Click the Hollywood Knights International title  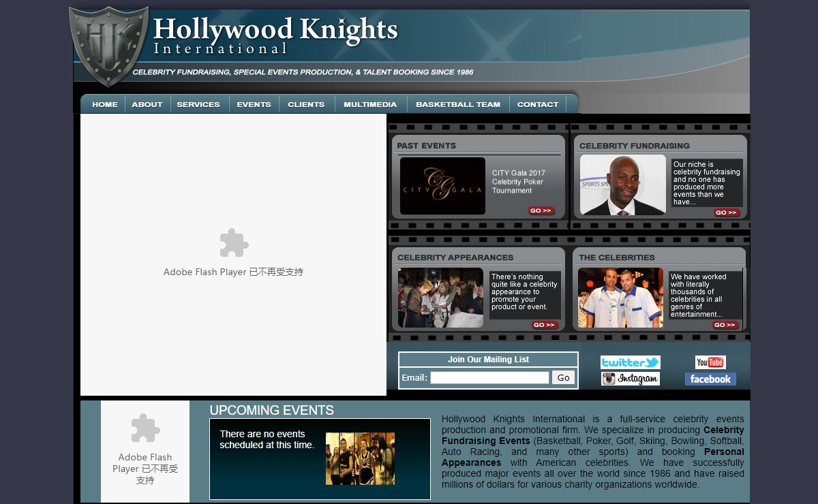click(x=275, y=36)
